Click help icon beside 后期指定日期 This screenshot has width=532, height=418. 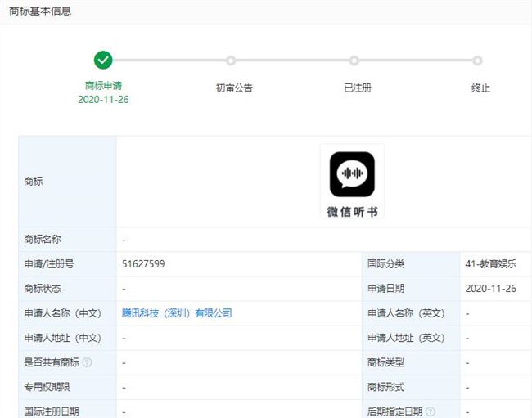[x=431, y=411]
